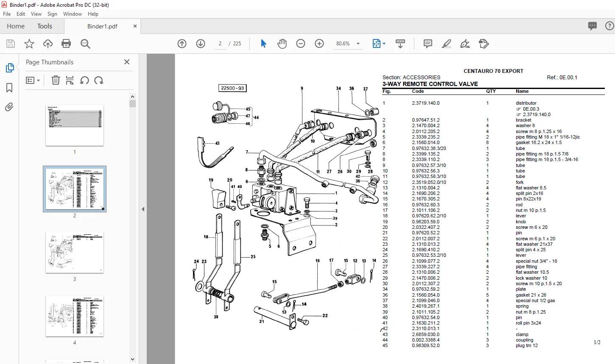Show the Page Thumbnails panel icon
This screenshot has width=615, height=364.
tap(9, 68)
